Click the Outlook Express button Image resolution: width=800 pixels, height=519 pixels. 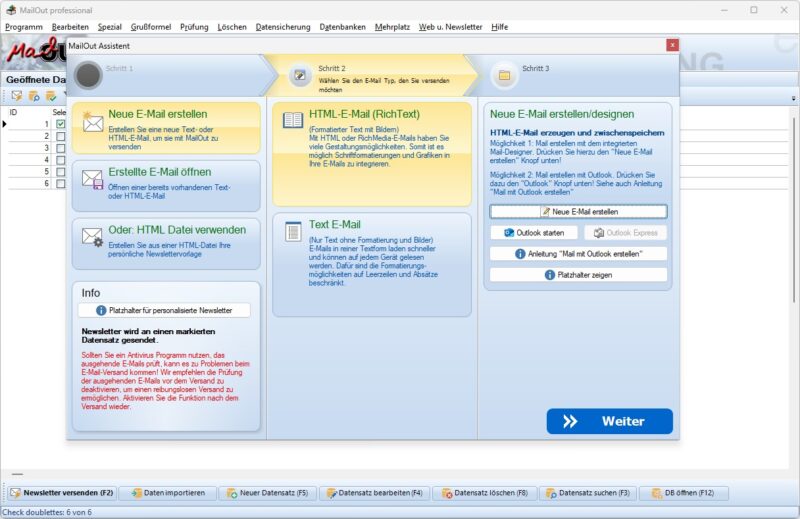(x=626, y=233)
